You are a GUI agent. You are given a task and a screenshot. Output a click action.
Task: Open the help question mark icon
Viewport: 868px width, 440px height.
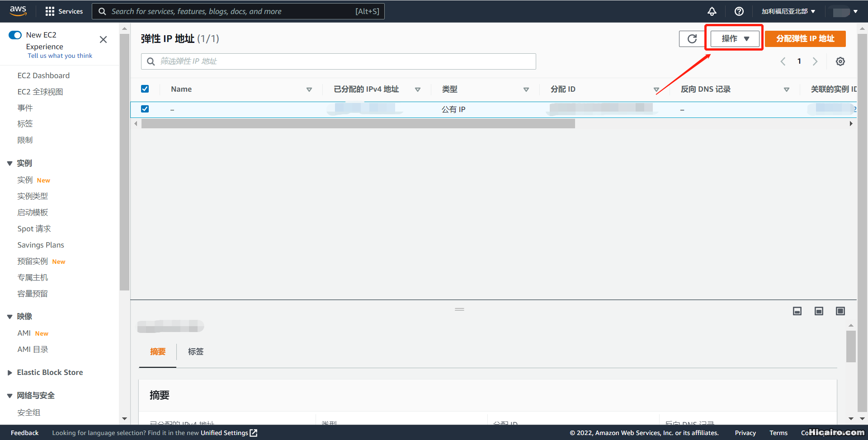click(x=739, y=11)
